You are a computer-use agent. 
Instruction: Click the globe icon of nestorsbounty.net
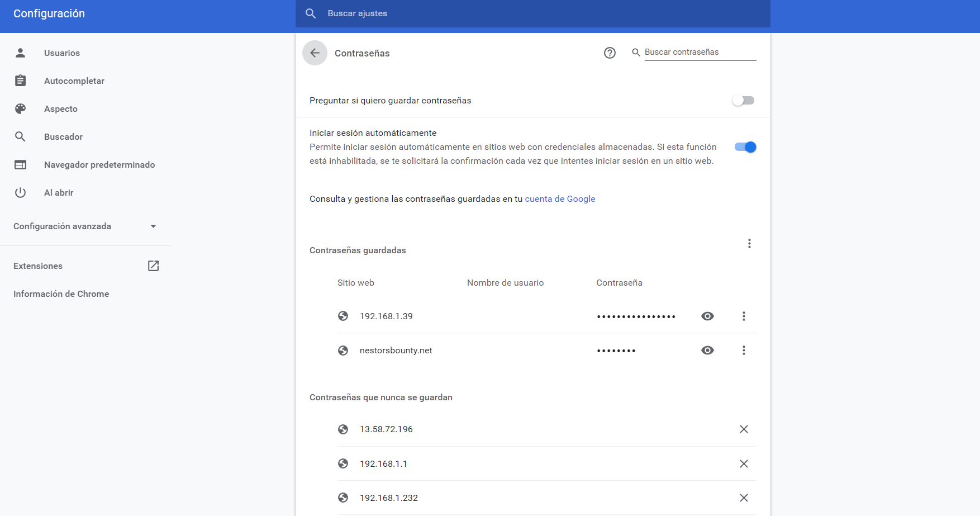click(343, 351)
